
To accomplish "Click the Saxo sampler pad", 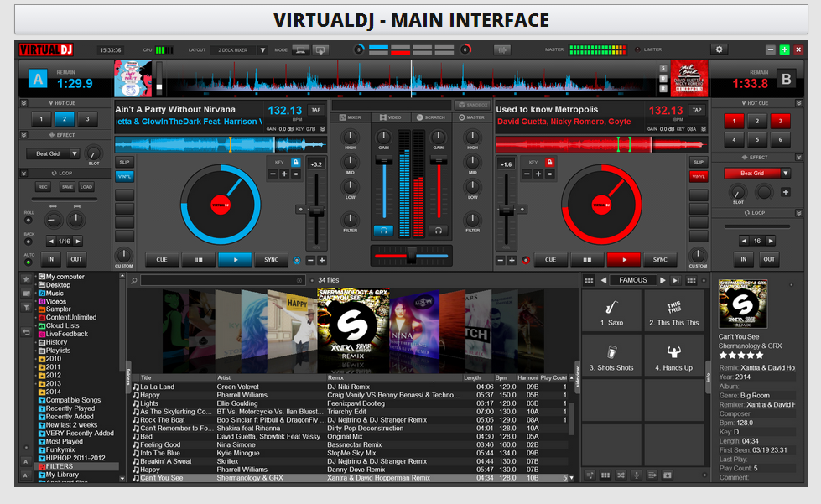I will 611,311.
